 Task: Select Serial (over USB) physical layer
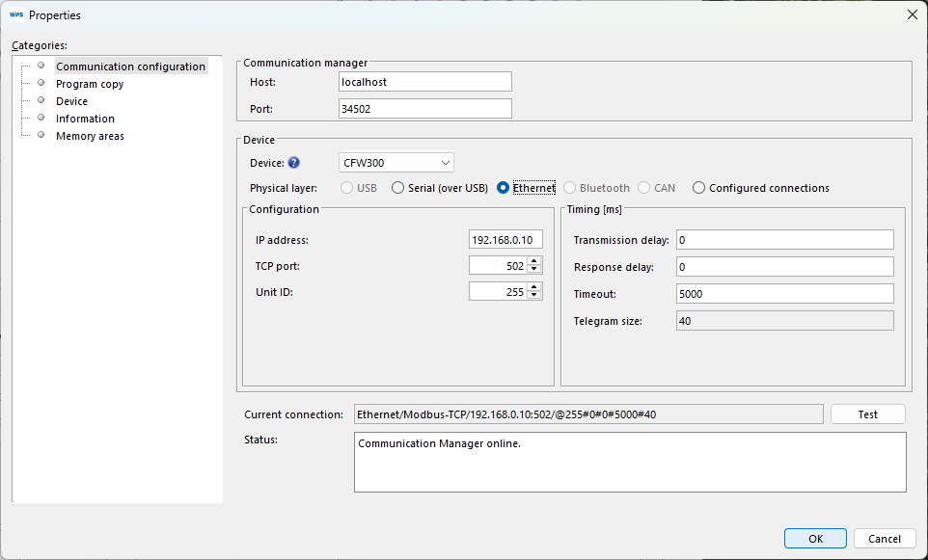point(398,188)
